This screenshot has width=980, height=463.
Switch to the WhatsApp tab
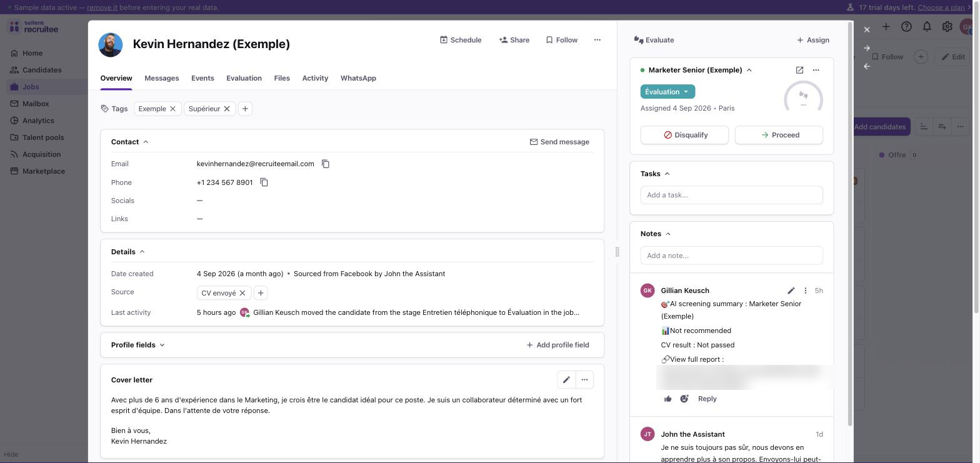358,78
